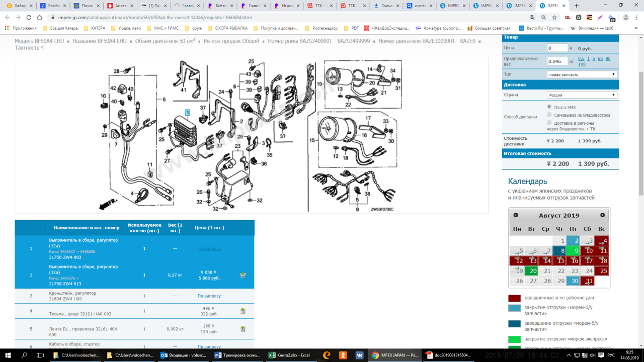Image resolution: width=644 pixels, height=362 pixels.
Task: Open the Приложения apps shortcut in bookmarks bar
Action: [21, 28]
